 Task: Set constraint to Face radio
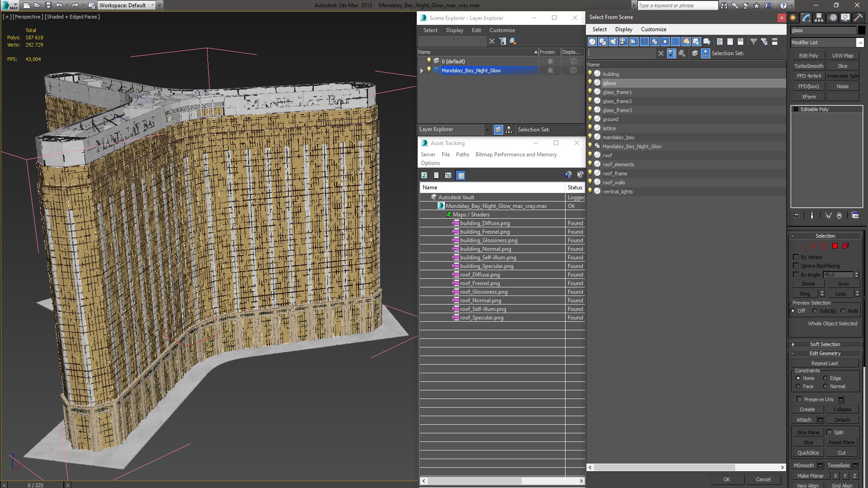point(798,386)
